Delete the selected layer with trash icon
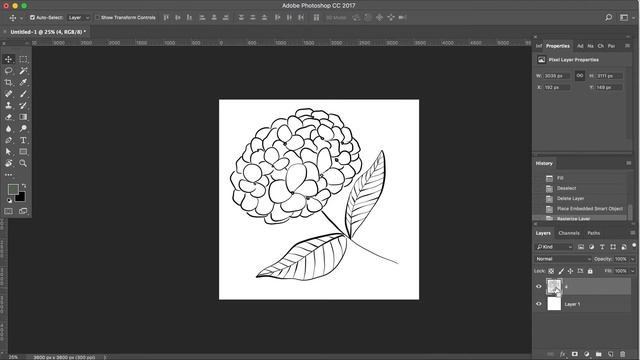Image resolution: width=640 pixels, height=360 pixels. pyautogui.click(x=622, y=354)
